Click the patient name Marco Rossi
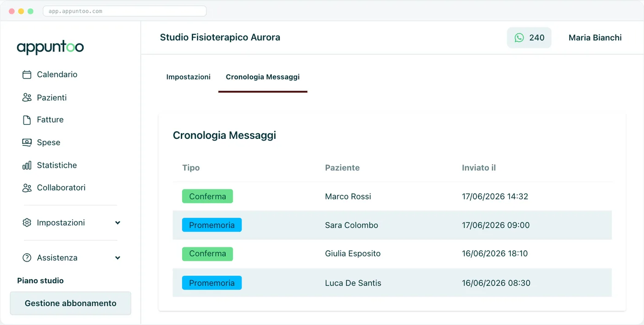This screenshot has height=325, width=644. pyautogui.click(x=348, y=197)
